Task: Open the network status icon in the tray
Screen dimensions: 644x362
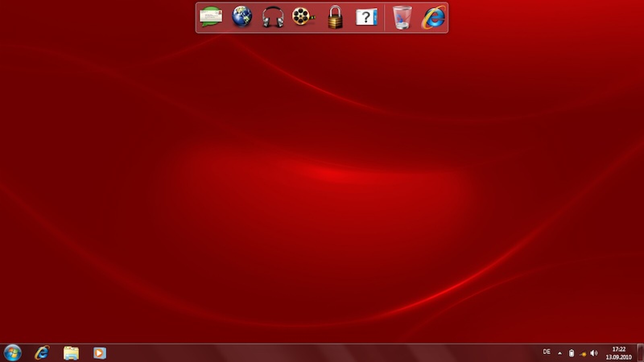Action: pos(583,354)
